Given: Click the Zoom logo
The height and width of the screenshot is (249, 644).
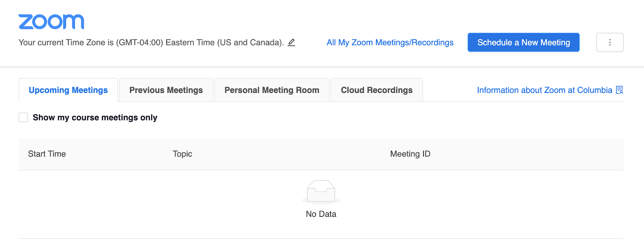Looking at the screenshot, I should click(52, 22).
